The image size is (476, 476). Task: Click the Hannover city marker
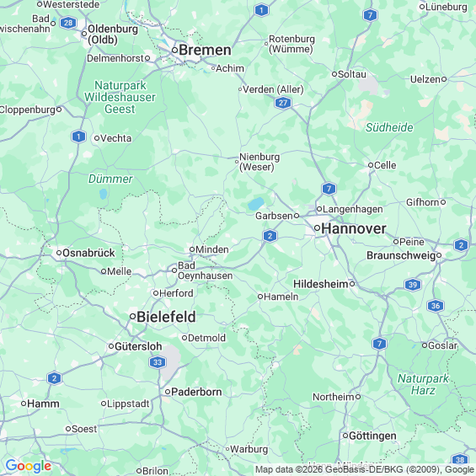tap(317, 227)
